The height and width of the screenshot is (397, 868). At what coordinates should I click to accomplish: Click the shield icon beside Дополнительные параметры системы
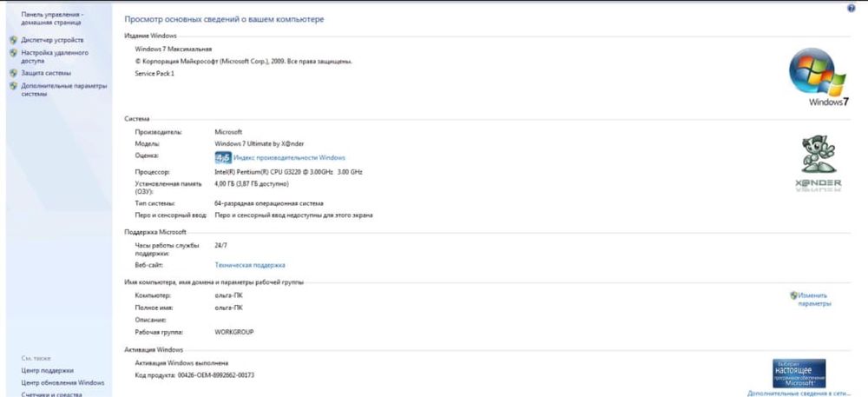coord(13,86)
